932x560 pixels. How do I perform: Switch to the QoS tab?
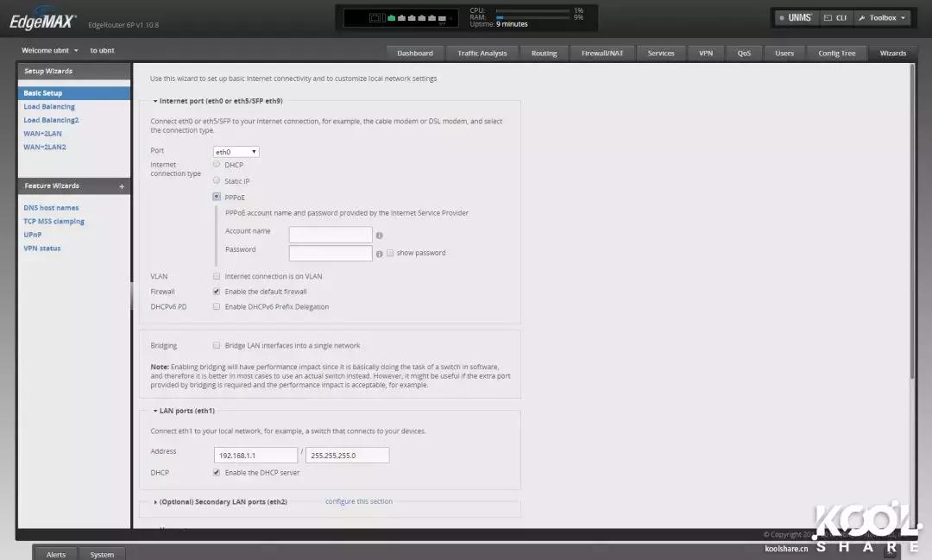[744, 53]
